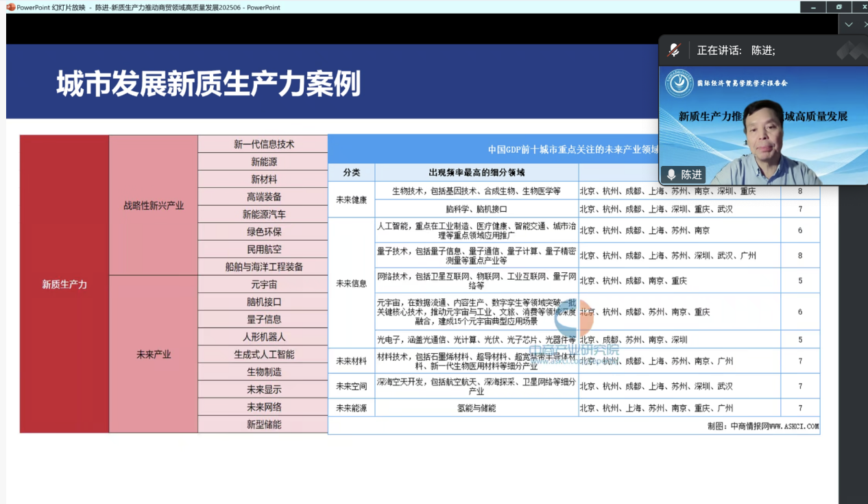Viewport: 868px width, 504px height.
Task: Restore down the PowerPoint window
Action: [x=838, y=7]
